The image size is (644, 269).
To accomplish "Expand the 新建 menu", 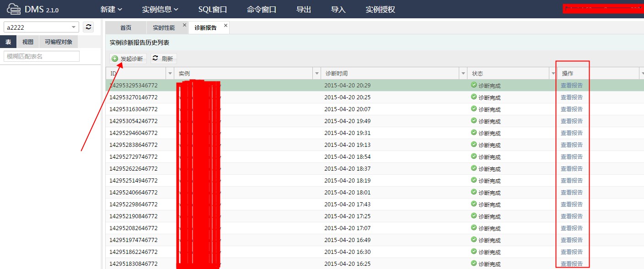I will coord(111,9).
